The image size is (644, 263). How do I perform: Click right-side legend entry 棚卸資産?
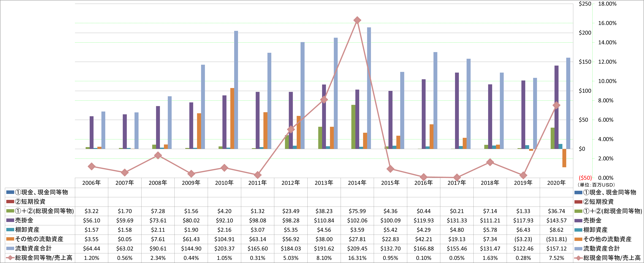[x=591, y=230]
